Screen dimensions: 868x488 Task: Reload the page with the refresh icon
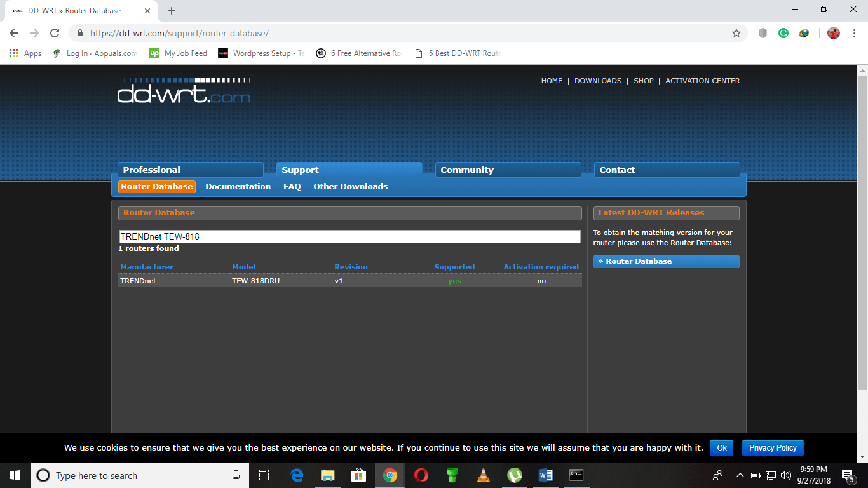click(x=55, y=33)
